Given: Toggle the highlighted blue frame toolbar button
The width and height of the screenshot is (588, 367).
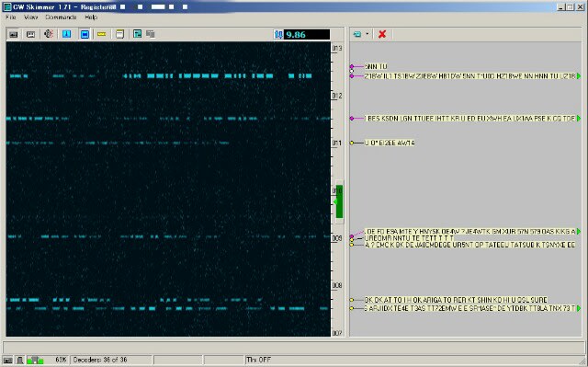Looking at the screenshot, I should [85, 34].
